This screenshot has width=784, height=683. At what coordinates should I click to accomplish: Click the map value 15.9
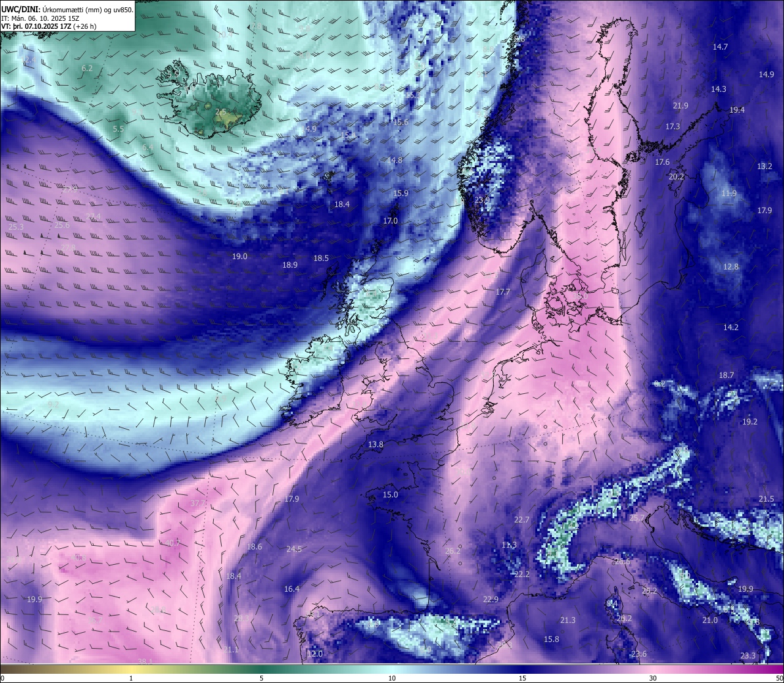tap(401, 193)
